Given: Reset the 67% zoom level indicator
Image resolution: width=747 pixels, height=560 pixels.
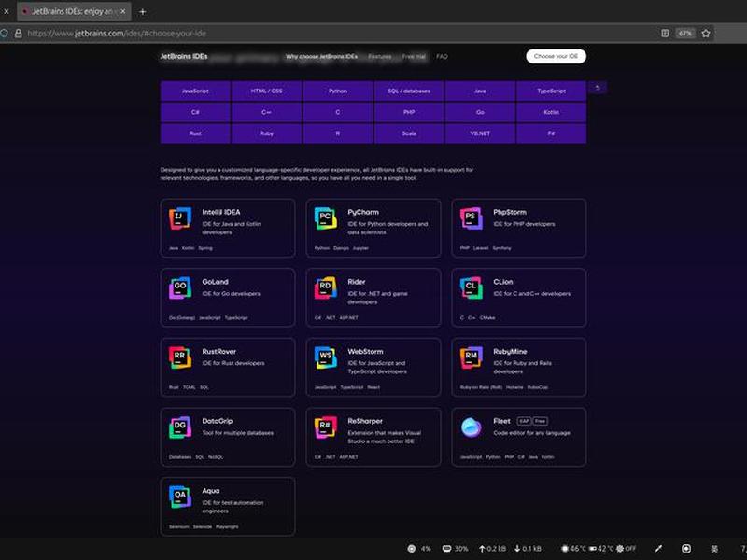Looking at the screenshot, I should pos(685,34).
